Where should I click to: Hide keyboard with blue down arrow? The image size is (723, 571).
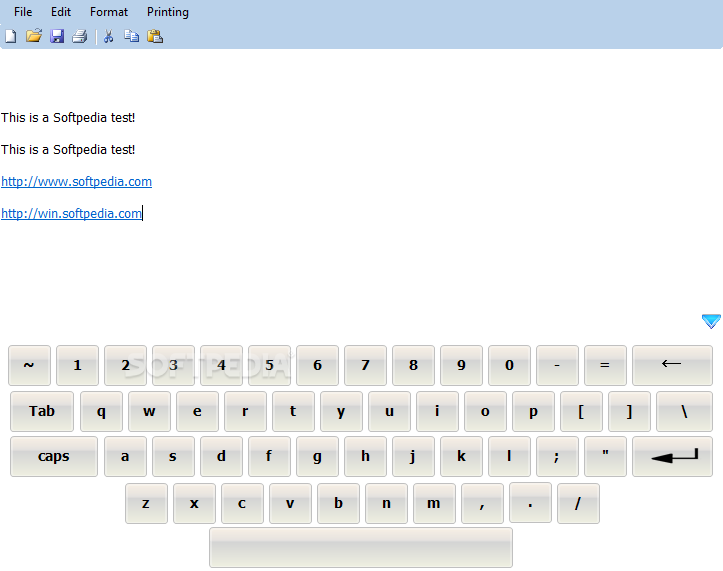pos(711,321)
